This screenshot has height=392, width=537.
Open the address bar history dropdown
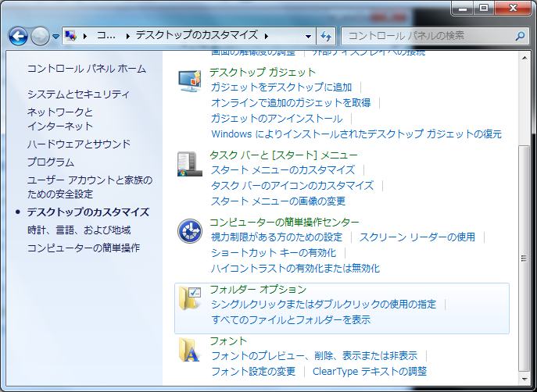click(x=308, y=36)
